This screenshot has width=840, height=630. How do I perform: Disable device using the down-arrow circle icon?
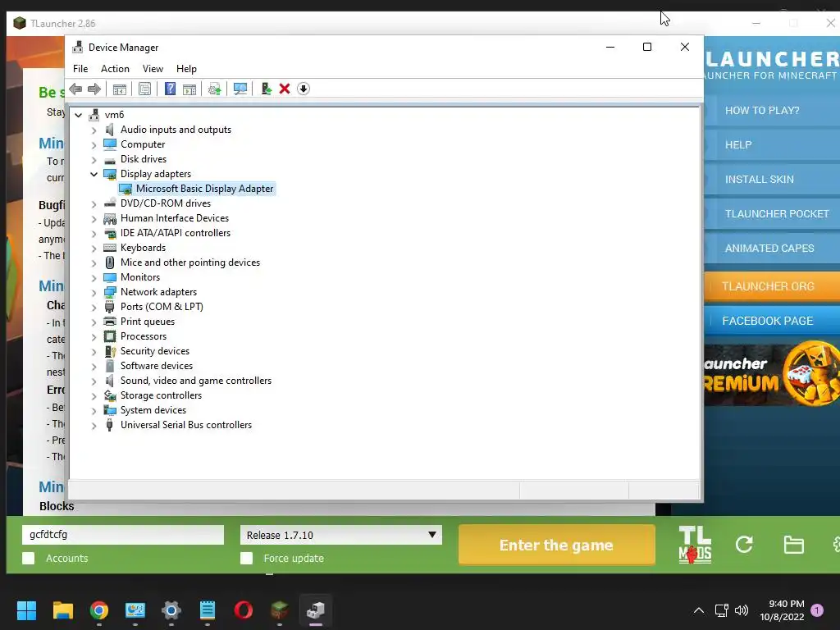pyautogui.click(x=304, y=89)
